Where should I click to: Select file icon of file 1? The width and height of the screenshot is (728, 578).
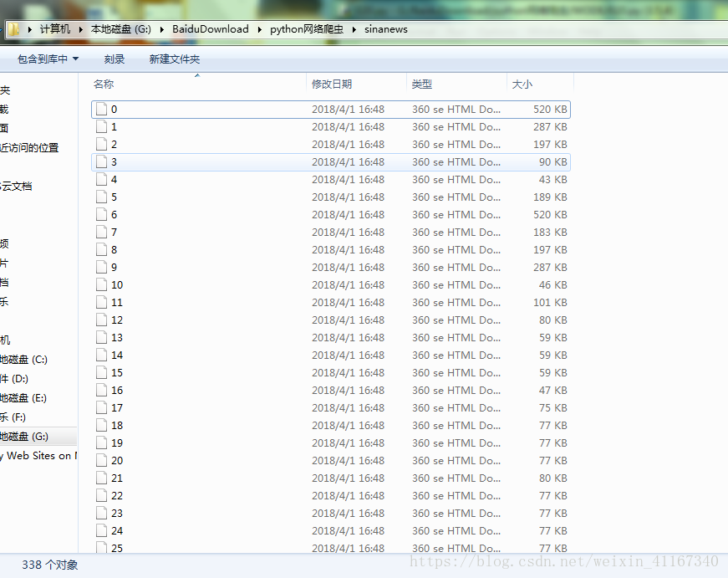(101, 127)
